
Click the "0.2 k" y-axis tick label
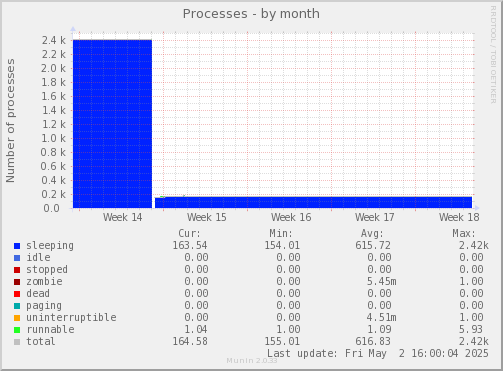(x=53, y=194)
